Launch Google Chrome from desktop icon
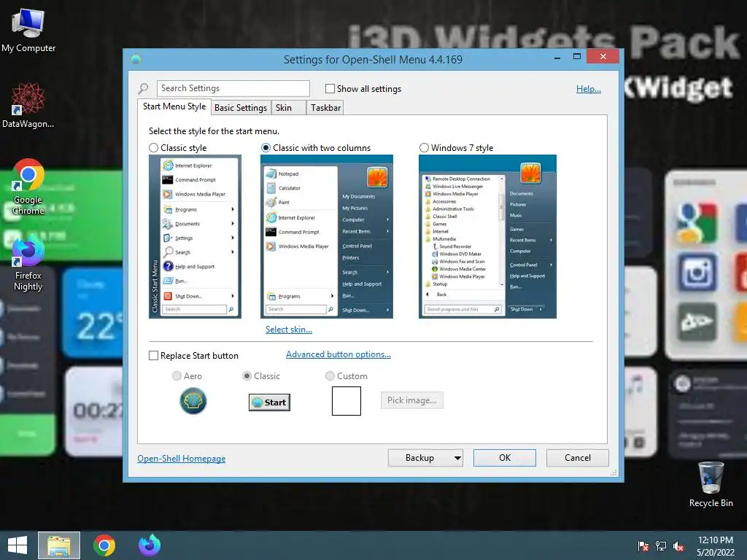Screen dimensions: 747x560 coord(28,186)
